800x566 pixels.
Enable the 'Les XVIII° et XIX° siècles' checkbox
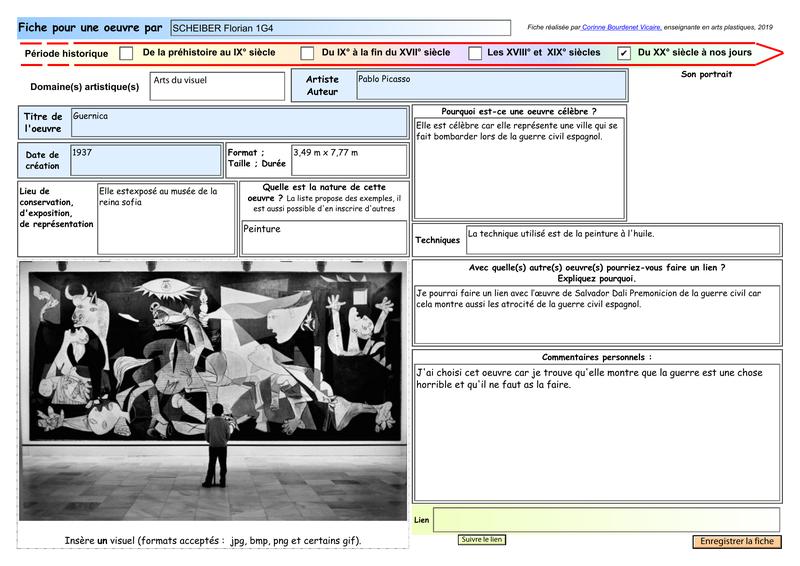[475, 53]
